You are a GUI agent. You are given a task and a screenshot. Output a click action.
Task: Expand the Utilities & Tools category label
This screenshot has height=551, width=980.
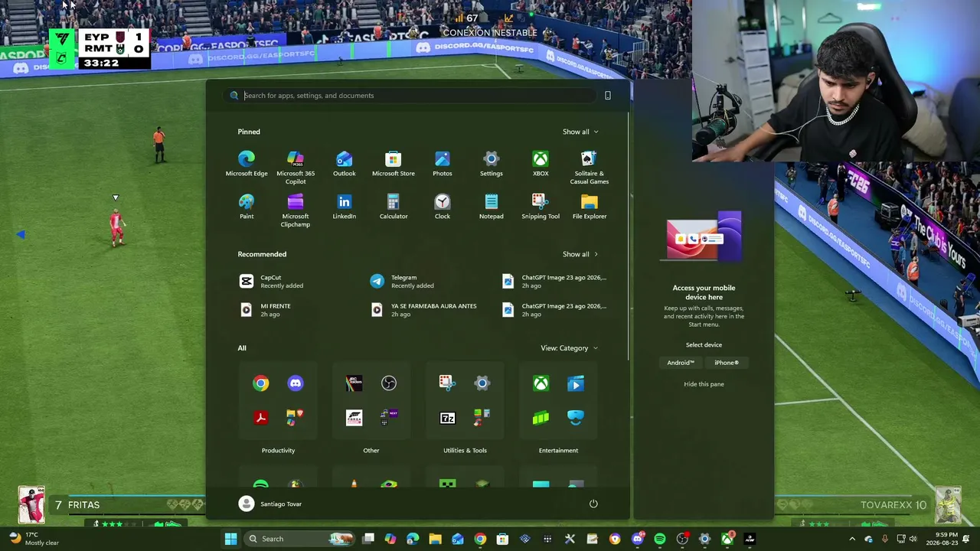465,451
